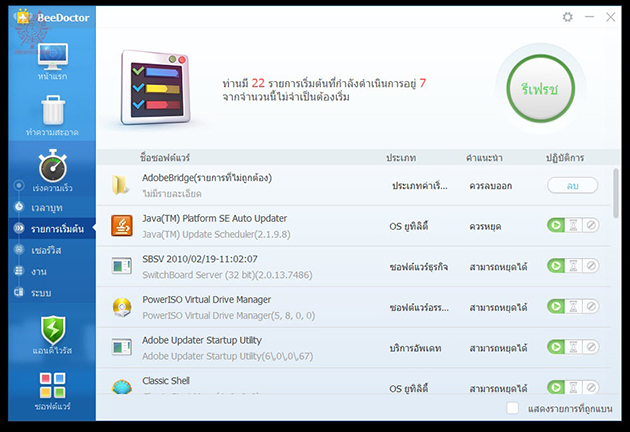The width and height of the screenshot is (630, 432).
Task: Click the startup checklist illustration
Action: pyautogui.click(x=155, y=88)
